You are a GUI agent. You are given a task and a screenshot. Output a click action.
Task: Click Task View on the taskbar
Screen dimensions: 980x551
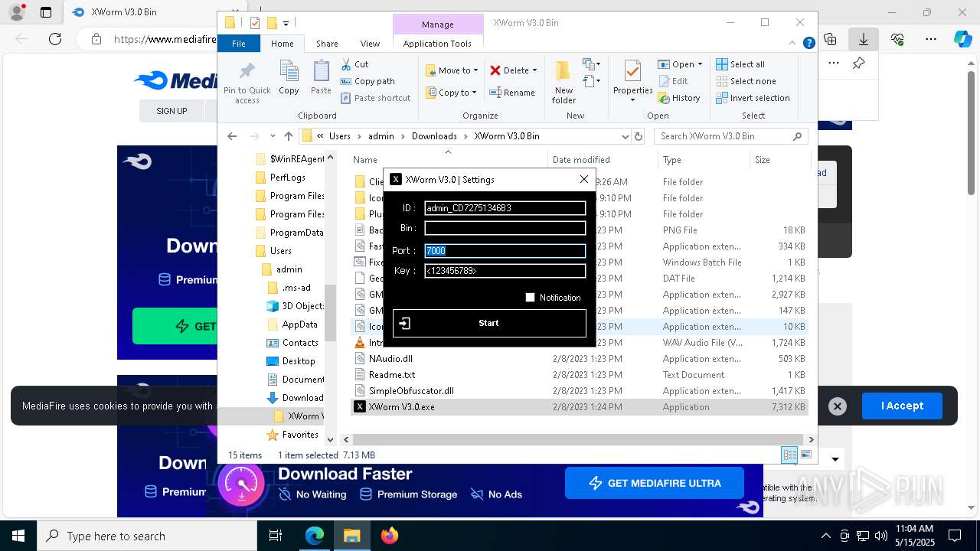tap(276, 536)
